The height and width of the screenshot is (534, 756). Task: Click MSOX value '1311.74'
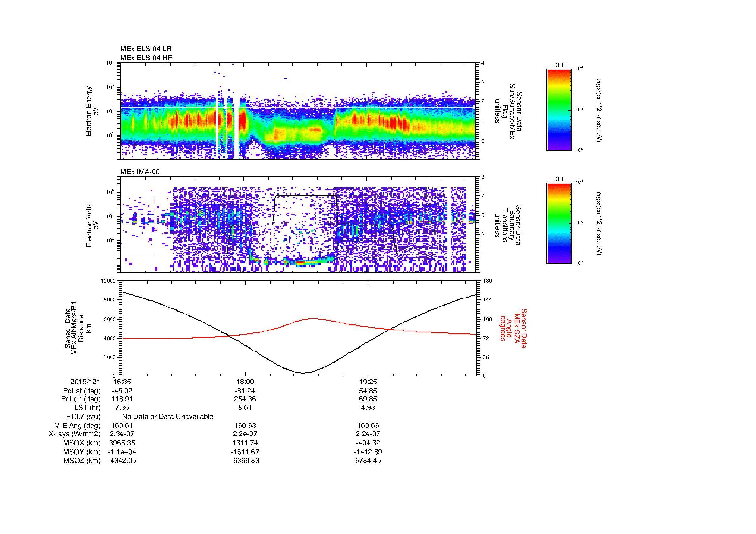tap(245, 443)
